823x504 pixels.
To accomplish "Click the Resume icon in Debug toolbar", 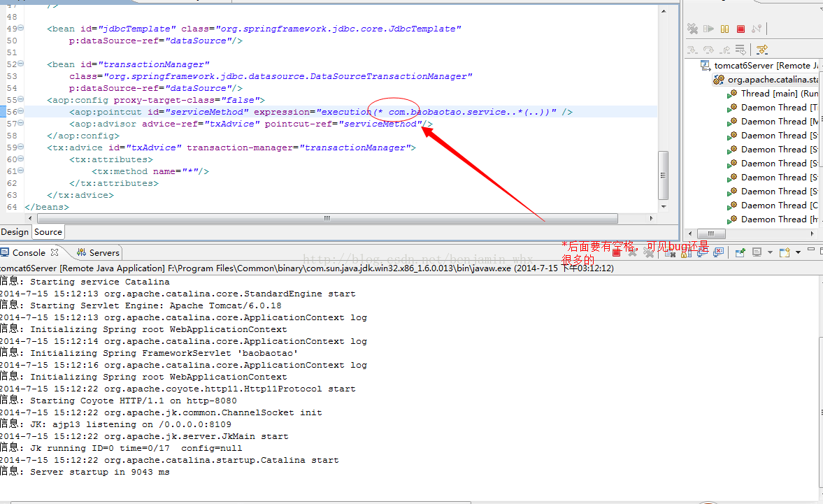I will pos(708,29).
